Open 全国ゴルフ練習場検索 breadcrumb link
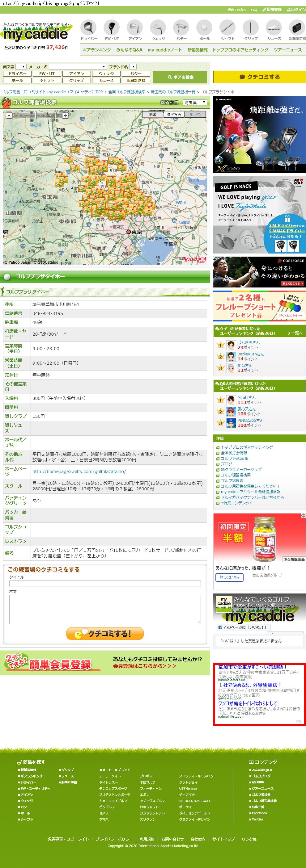306x868 pixels. click(127, 92)
